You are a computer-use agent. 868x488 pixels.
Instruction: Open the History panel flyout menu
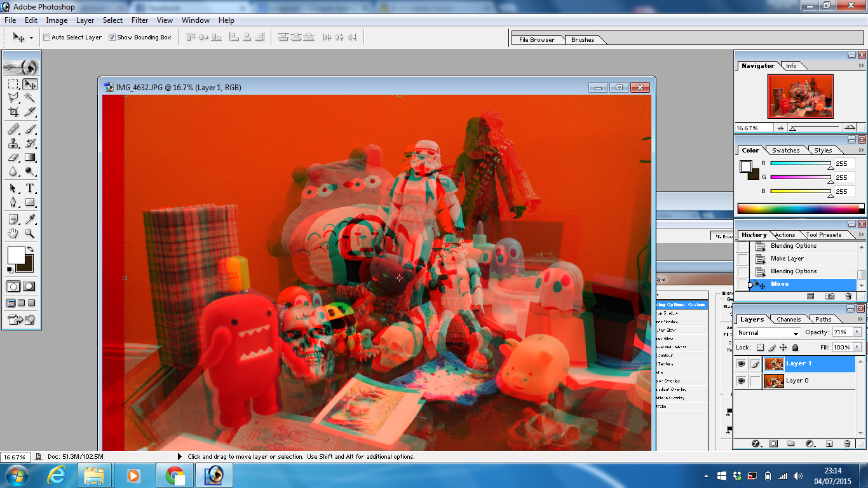click(x=861, y=234)
